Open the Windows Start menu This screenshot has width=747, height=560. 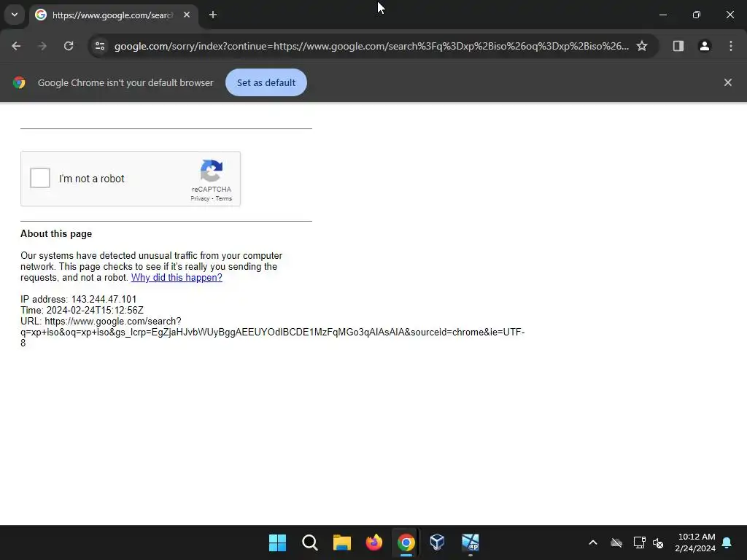278,542
